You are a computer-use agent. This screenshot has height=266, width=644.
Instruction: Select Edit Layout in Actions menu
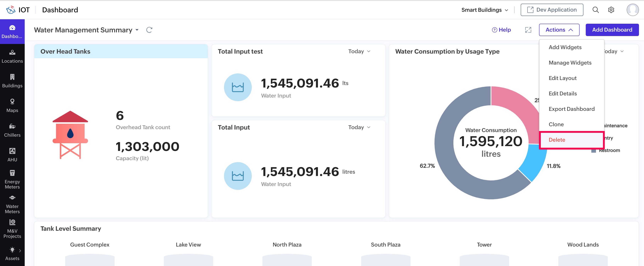tap(563, 78)
